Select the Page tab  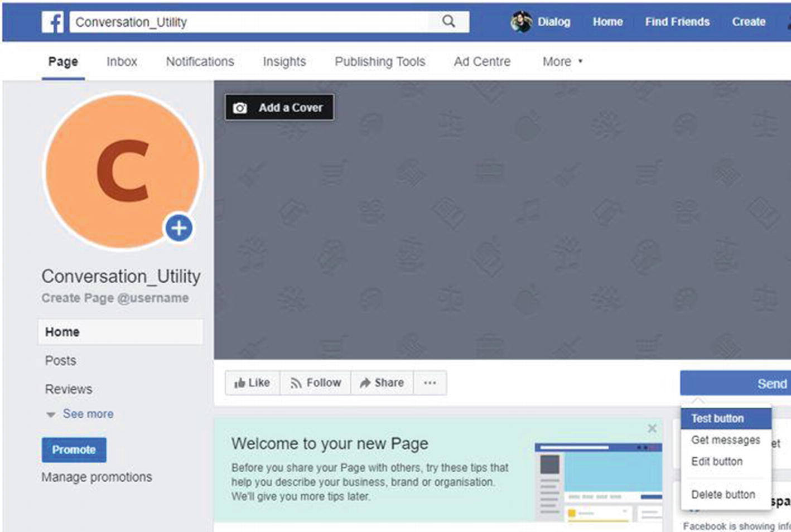pyautogui.click(x=63, y=61)
